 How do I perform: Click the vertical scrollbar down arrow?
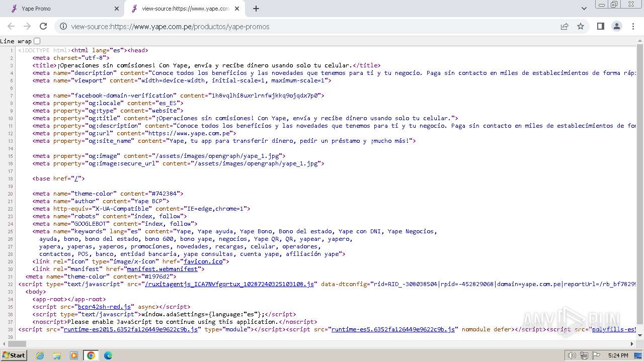(x=640, y=336)
